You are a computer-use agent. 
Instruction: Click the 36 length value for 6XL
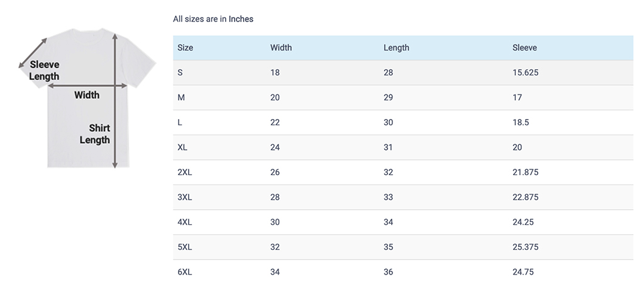click(389, 272)
